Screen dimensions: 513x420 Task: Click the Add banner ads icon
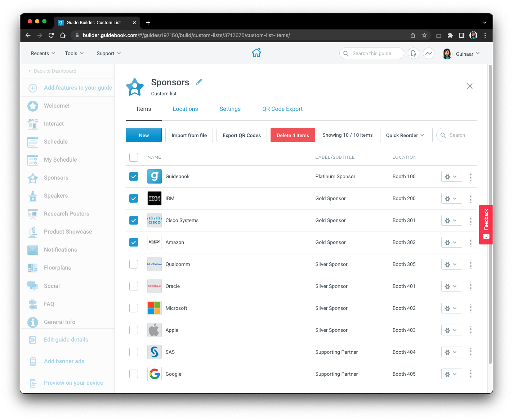tap(33, 361)
